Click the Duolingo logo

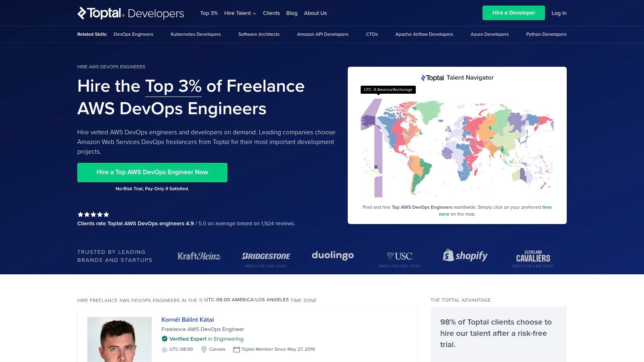[333, 255]
